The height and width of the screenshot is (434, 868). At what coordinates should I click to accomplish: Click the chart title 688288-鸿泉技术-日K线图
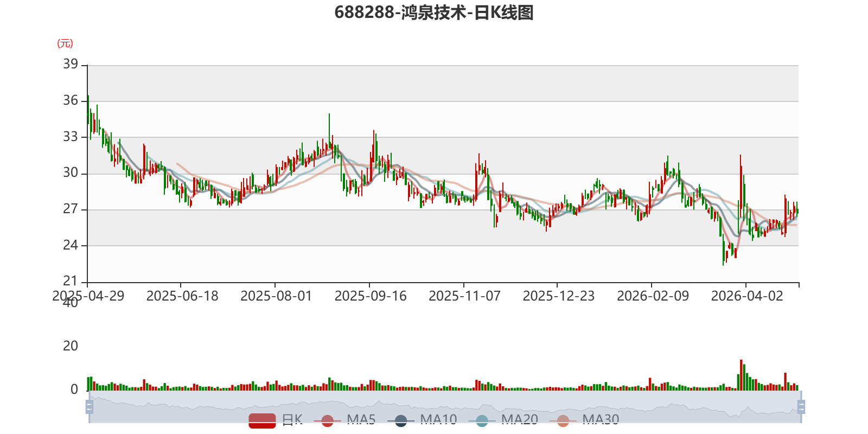pyautogui.click(x=434, y=12)
